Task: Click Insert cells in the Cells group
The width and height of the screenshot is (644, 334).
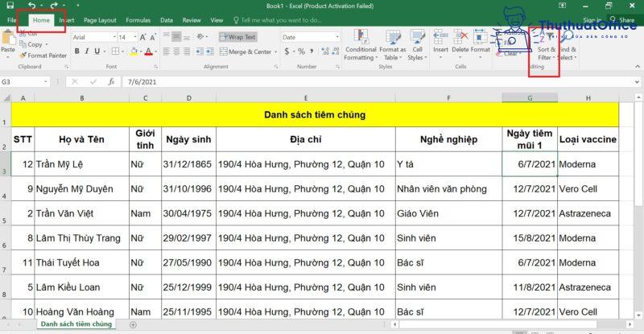Action: (440, 43)
